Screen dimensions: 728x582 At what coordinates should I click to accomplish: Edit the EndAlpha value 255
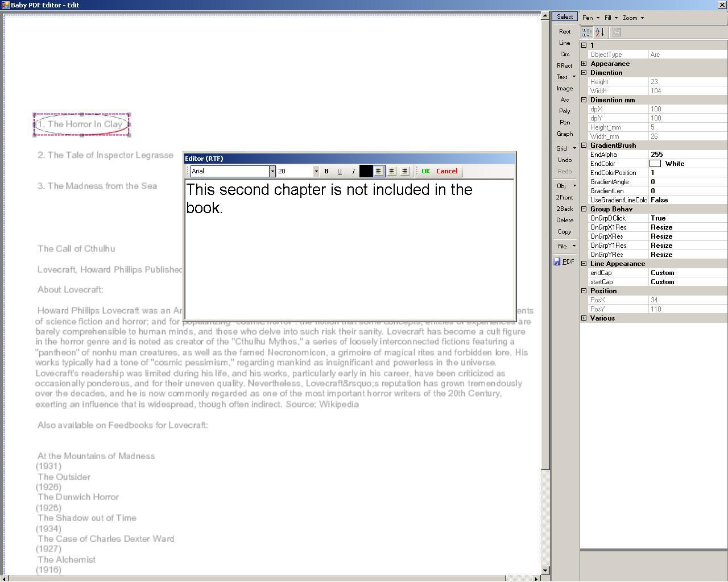[688, 155]
